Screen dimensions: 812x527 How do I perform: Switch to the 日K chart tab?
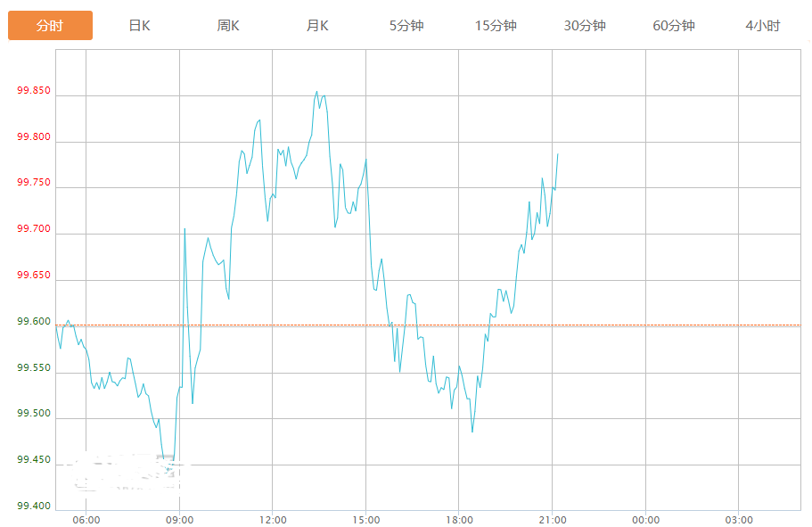[139, 25]
